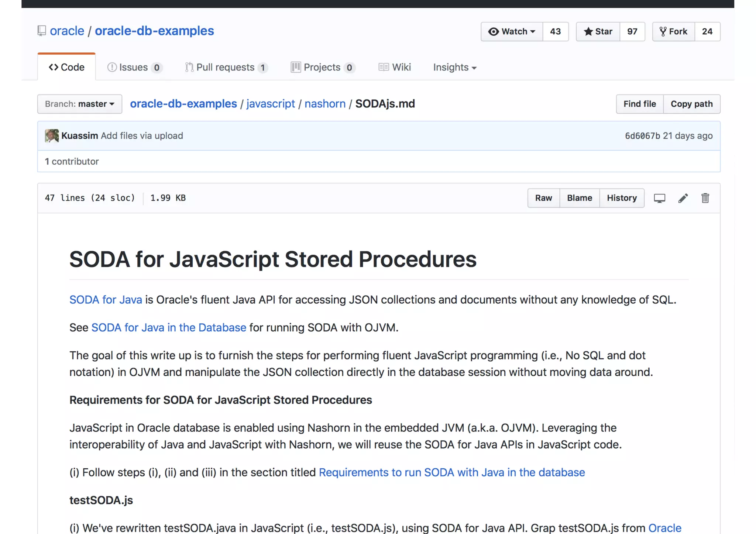Star the oracle-db-examples repository

(x=598, y=31)
